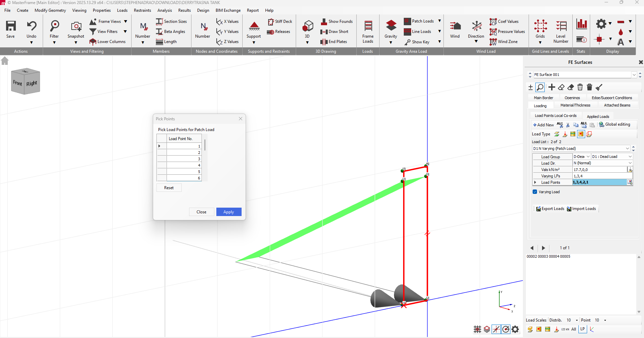
Task: Click the Level Number icon
Action: tap(561, 26)
